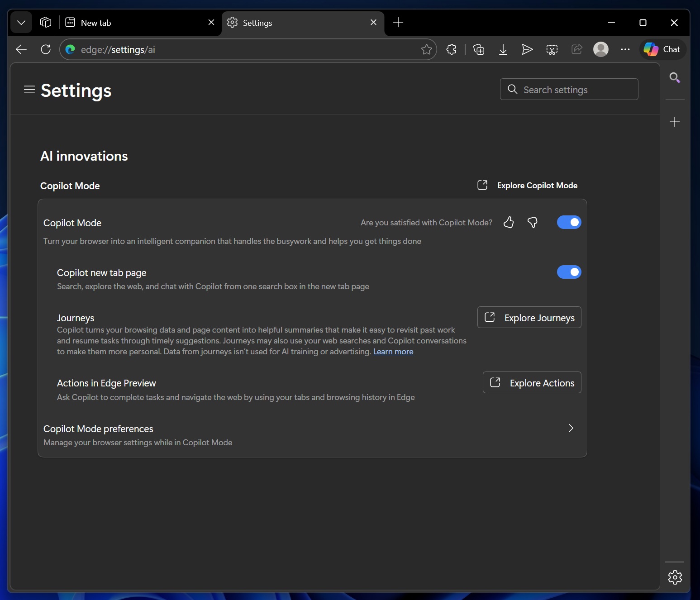Open the Extensions menu
The width and height of the screenshot is (700, 600).
451,49
